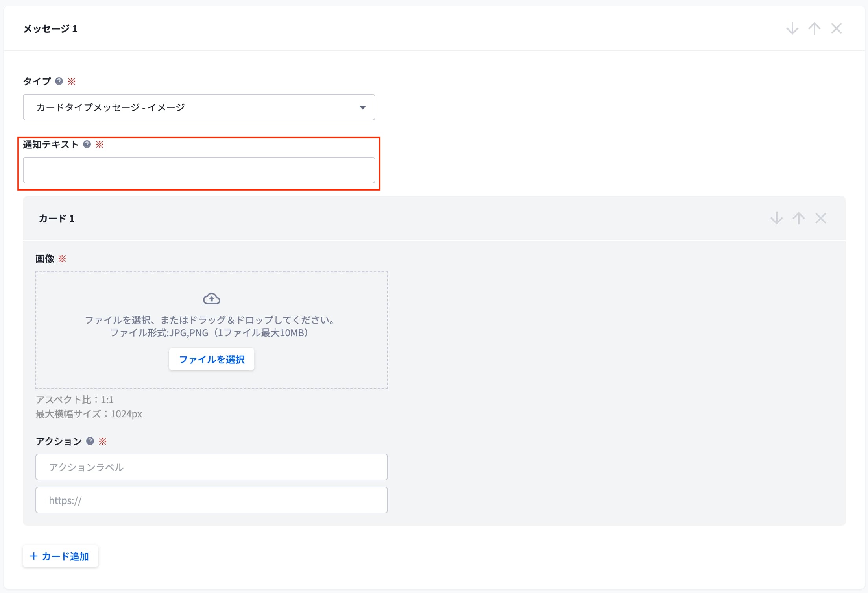Focus the アクションラベル input field
Viewport: 868px width, 593px height.
pos(212,467)
